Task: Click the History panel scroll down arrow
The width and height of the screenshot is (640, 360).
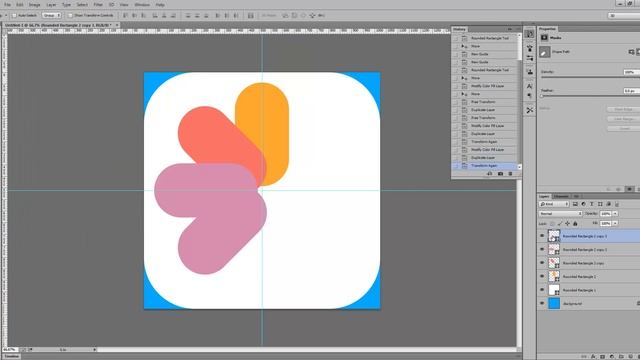Action: (519, 167)
